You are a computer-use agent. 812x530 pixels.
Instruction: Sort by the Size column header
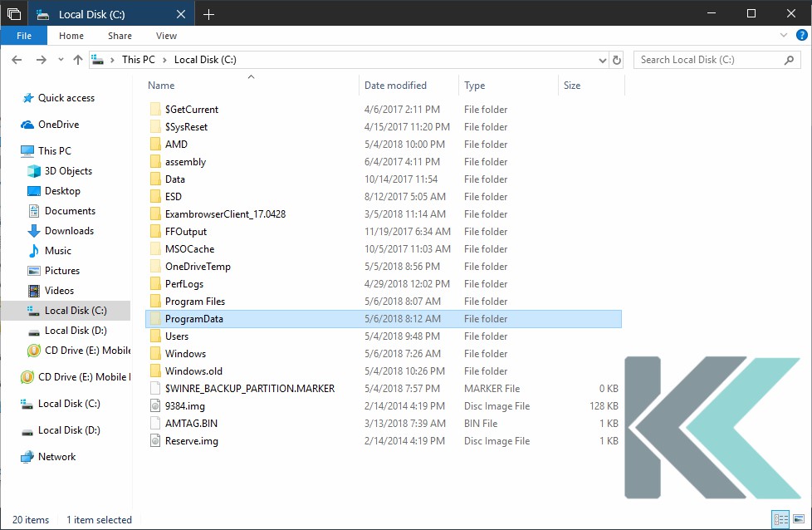572,86
